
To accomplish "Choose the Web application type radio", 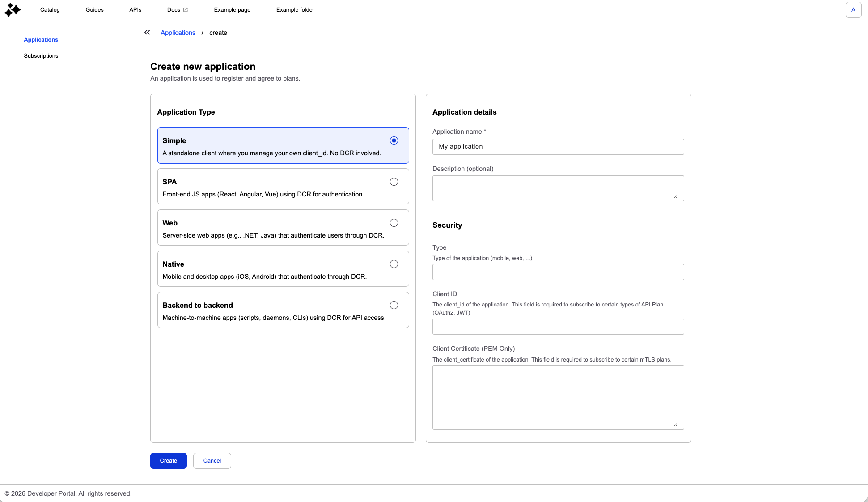I will coord(394,223).
